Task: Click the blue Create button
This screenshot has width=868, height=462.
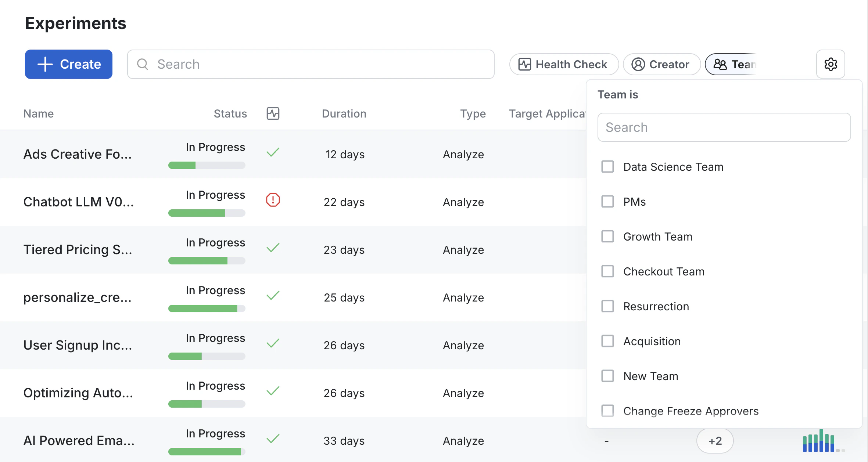Action: (69, 64)
